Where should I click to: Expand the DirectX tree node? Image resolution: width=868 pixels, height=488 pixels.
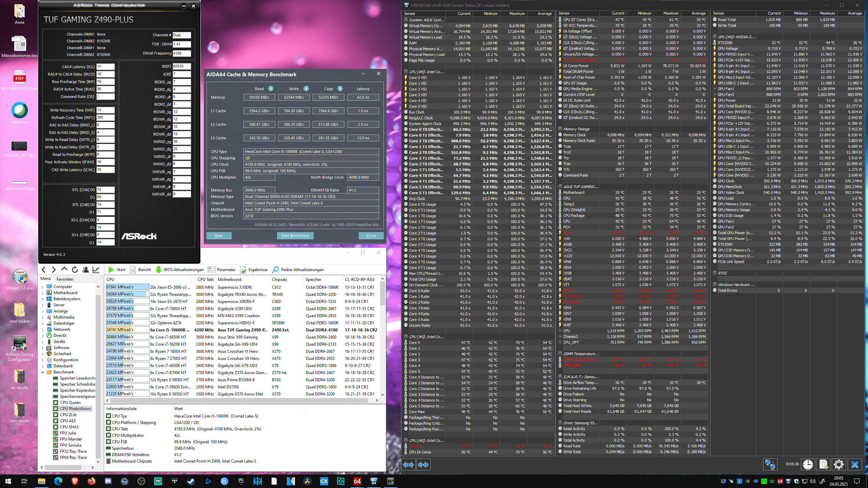pyautogui.click(x=43, y=335)
